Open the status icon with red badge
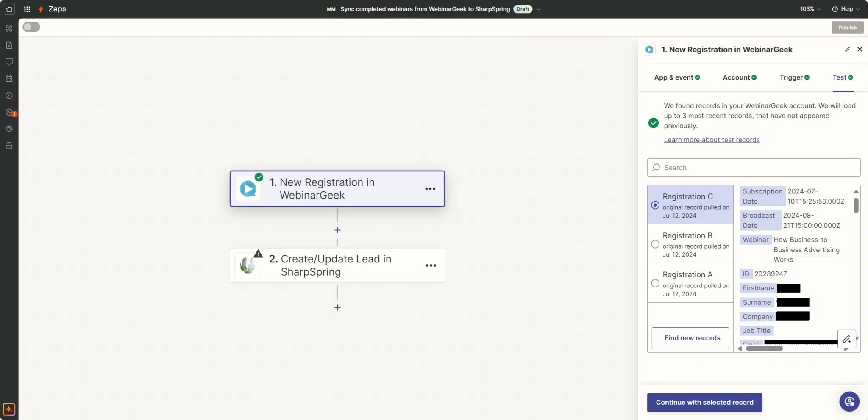Screen dimensions: 868x420 point(10,113)
